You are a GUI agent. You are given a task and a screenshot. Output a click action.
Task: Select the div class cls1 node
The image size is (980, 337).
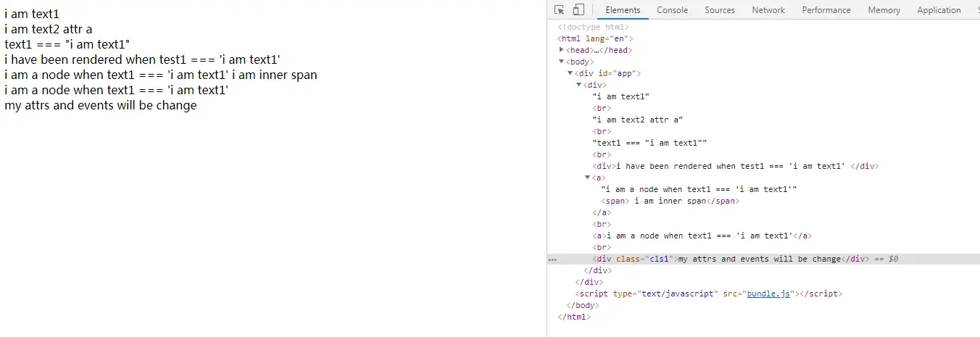730,259
